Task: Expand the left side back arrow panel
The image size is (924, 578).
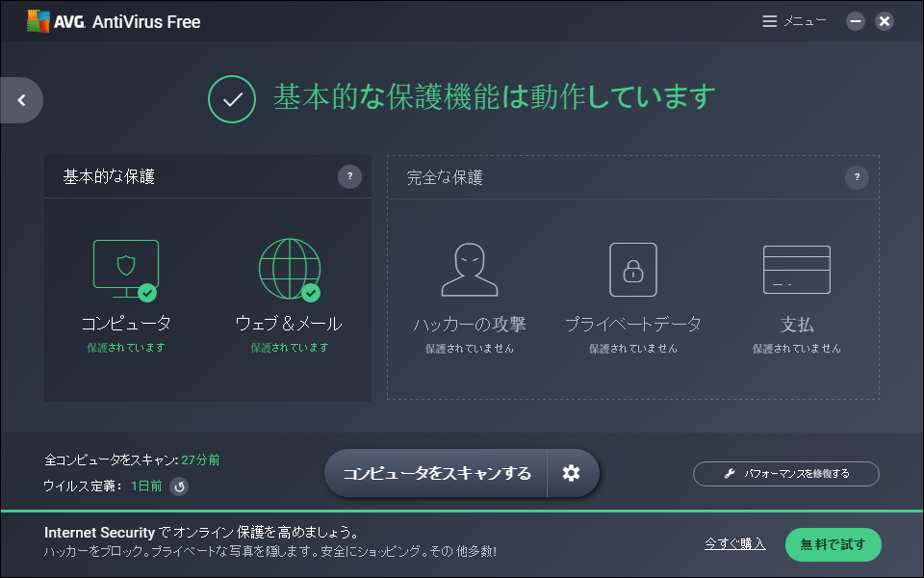Action: [21, 99]
